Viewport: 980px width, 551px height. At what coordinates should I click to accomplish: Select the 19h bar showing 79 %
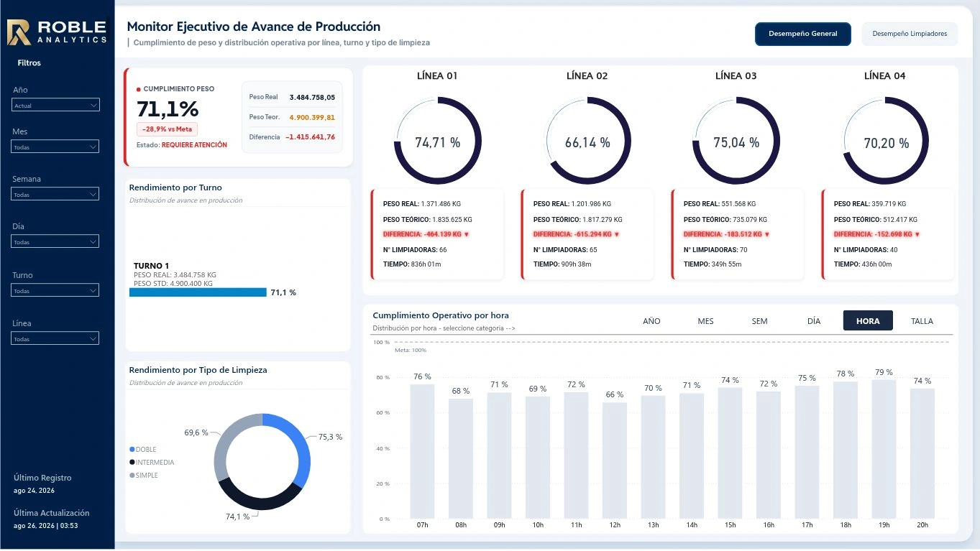coord(884,449)
